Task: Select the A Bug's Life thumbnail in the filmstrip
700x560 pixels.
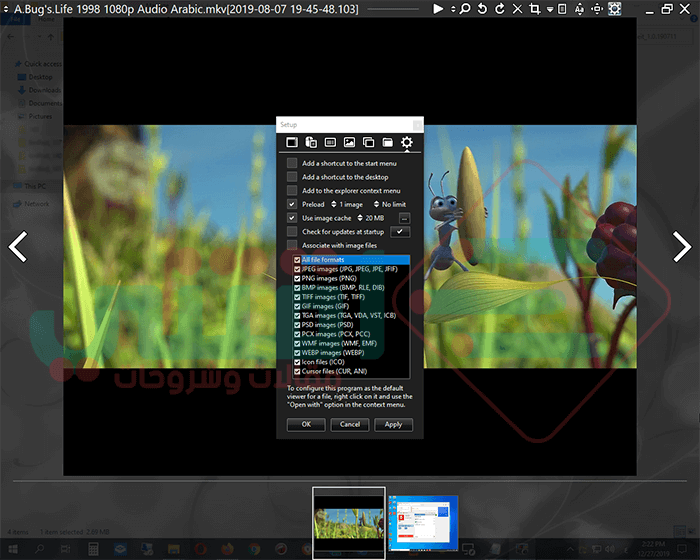Action: click(x=349, y=522)
